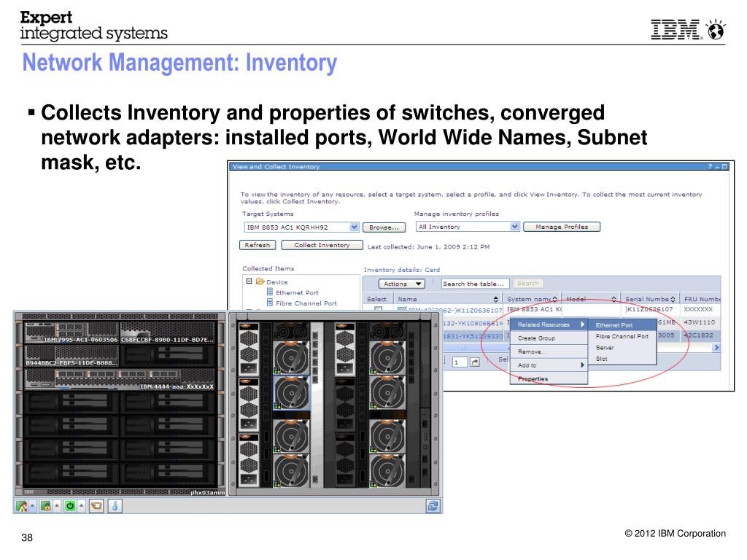The height and width of the screenshot is (560, 747).
Task: Select Ethernet Port in Collected Items tree
Action: 297,292
